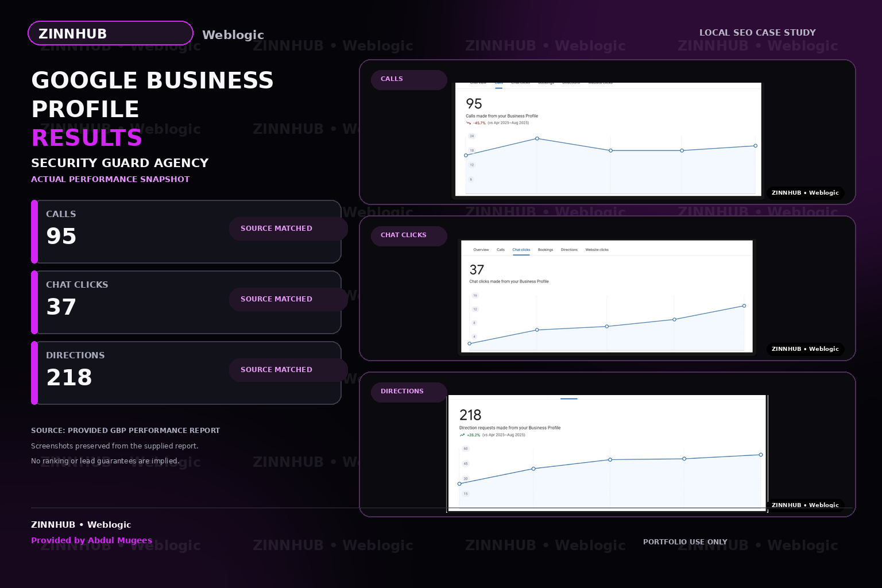Select SOURCE MATCHED badge in Calls card
The image size is (882, 588).
click(x=288, y=229)
